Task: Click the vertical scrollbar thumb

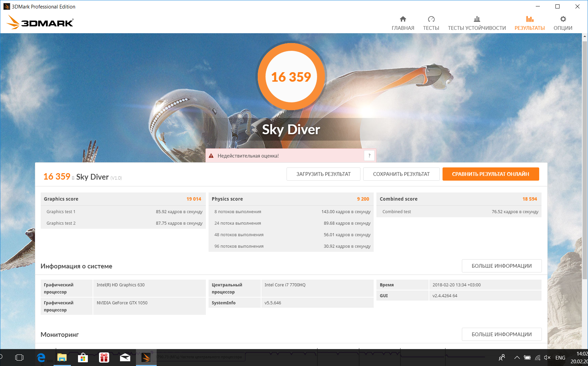Action: coord(585,160)
